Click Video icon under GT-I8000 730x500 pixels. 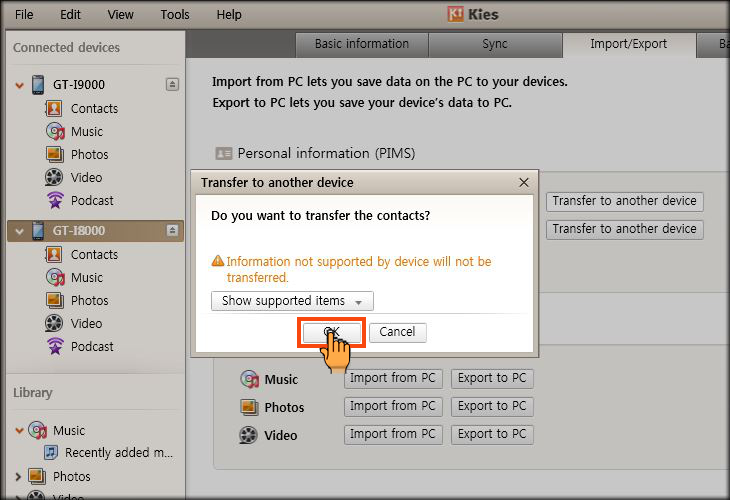54,324
